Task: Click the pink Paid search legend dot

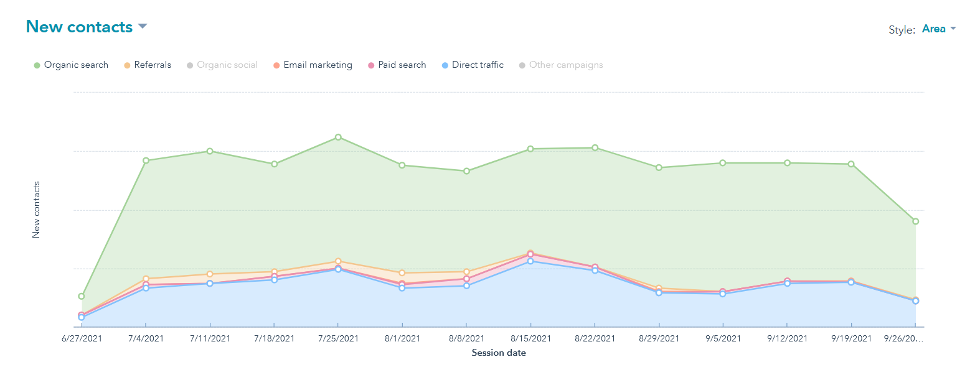Action: coord(371,65)
